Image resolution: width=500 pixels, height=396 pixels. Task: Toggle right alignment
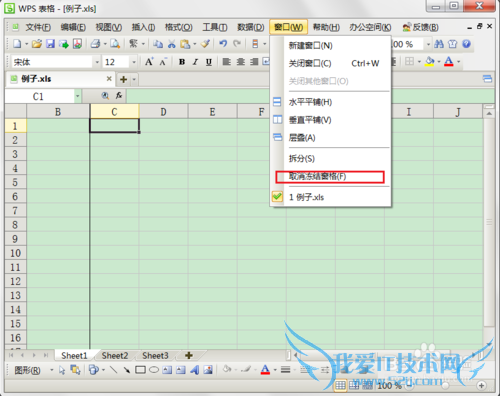click(x=254, y=62)
